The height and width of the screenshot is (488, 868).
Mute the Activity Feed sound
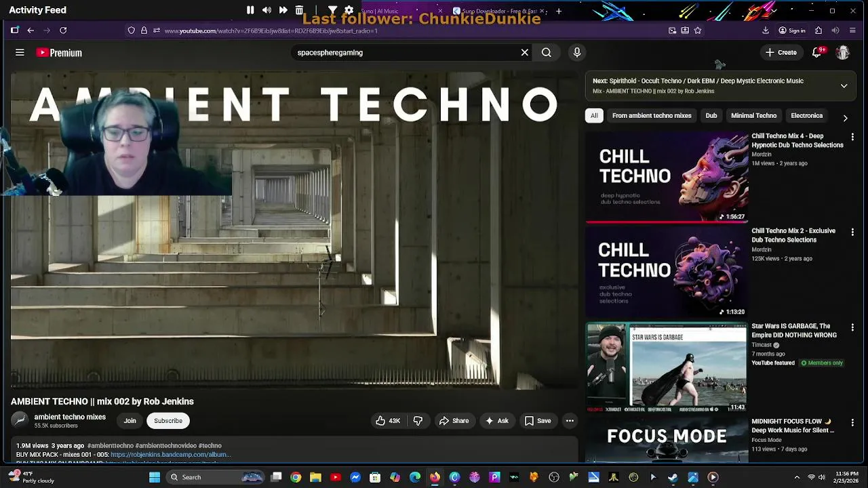coord(267,10)
